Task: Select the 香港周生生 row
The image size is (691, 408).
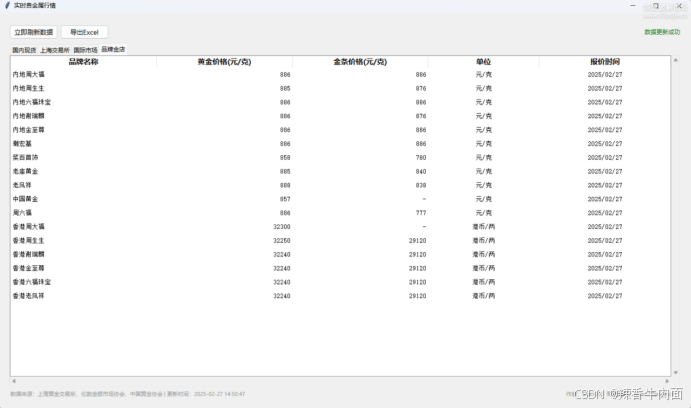Action: click(x=341, y=241)
